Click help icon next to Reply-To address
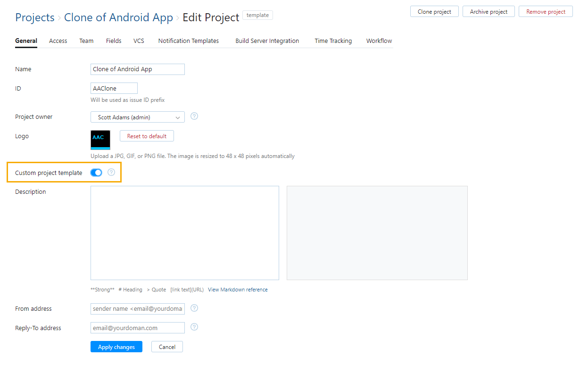 [x=194, y=327]
